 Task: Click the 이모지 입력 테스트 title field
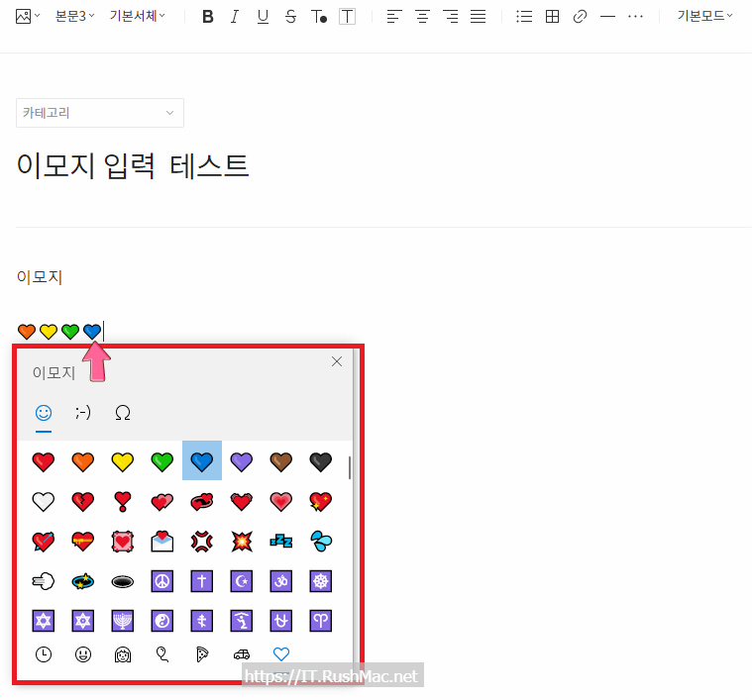click(x=133, y=165)
